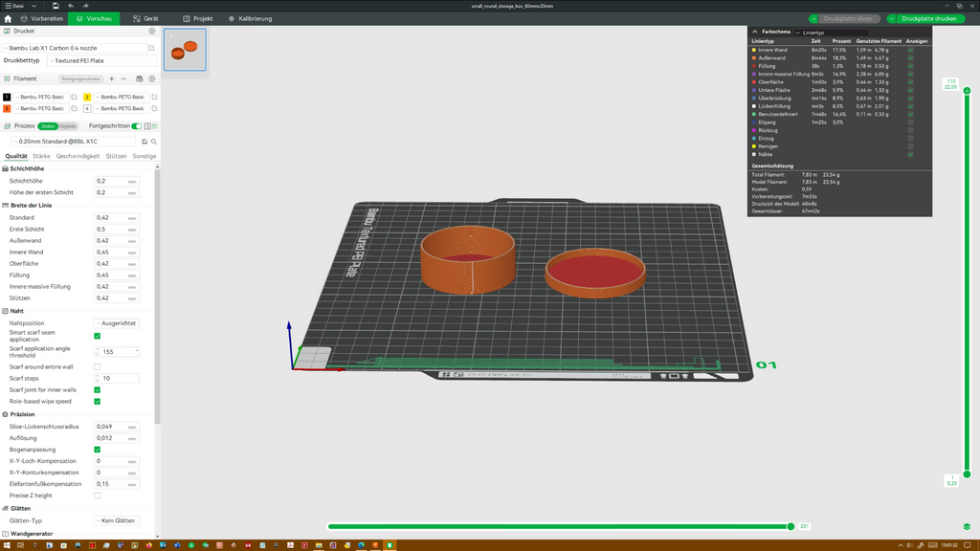The width and height of the screenshot is (980, 551).
Task: Open Projekt tab
Action: click(x=197, y=19)
